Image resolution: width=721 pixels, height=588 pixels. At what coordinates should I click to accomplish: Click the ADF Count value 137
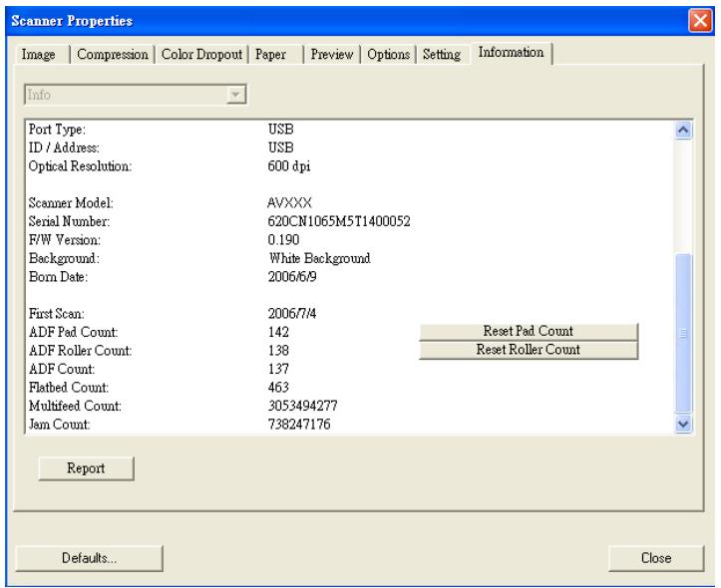(x=278, y=369)
